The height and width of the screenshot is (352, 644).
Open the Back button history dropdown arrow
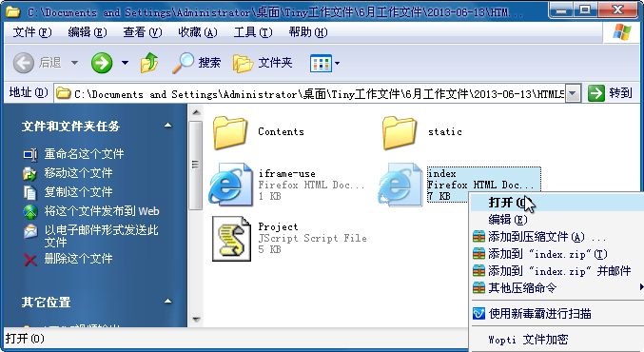point(74,63)
